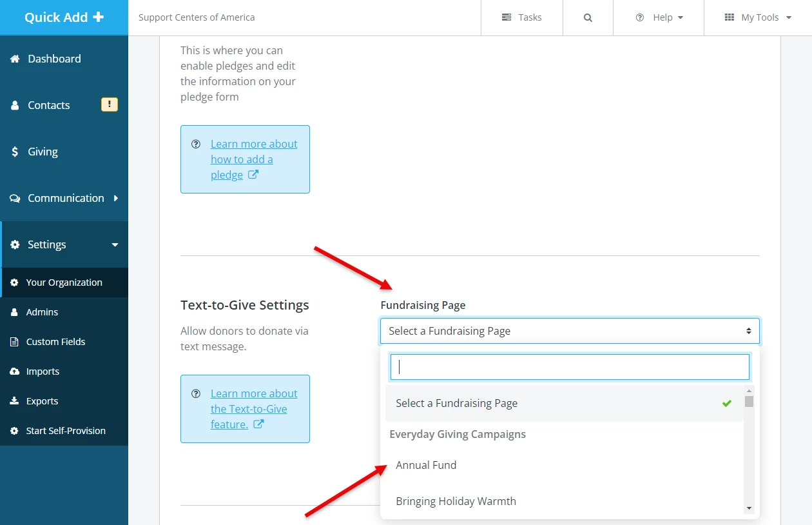Click the Fundraising Page field label
Screen dimensions: 812x525
(423, 305)
